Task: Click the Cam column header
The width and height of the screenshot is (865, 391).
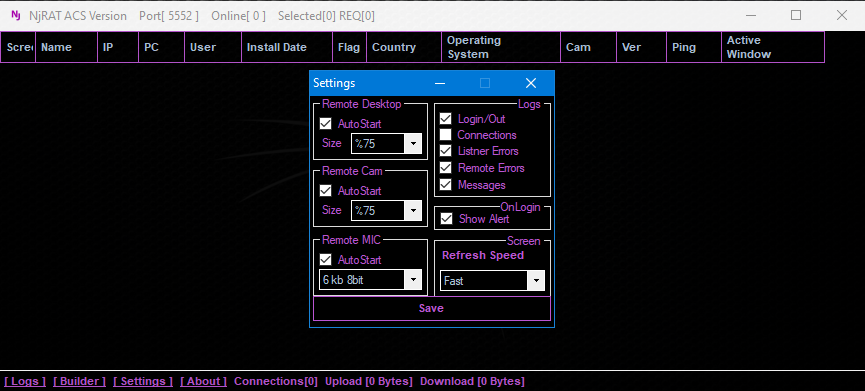Action: tap(589, 47)
